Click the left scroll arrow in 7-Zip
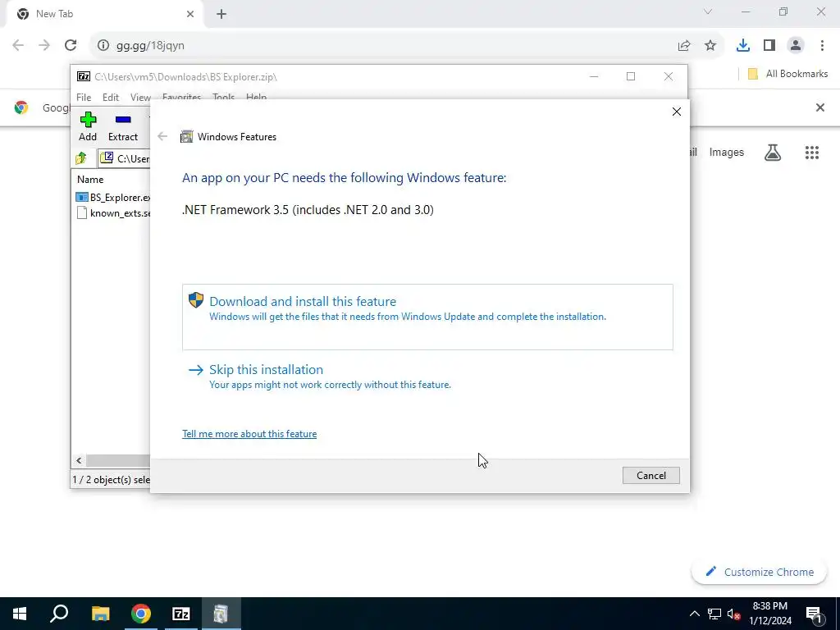This screenshot has width=840, height=630. click(79, 461)
